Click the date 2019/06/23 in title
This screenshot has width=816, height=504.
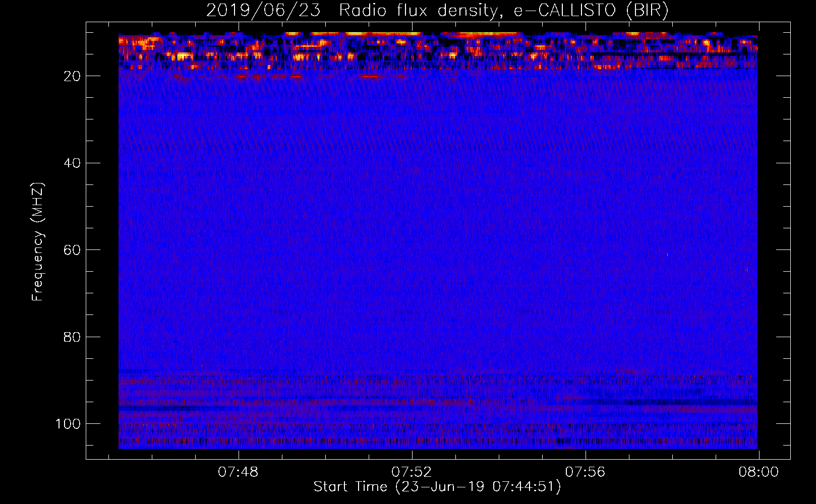263,11
